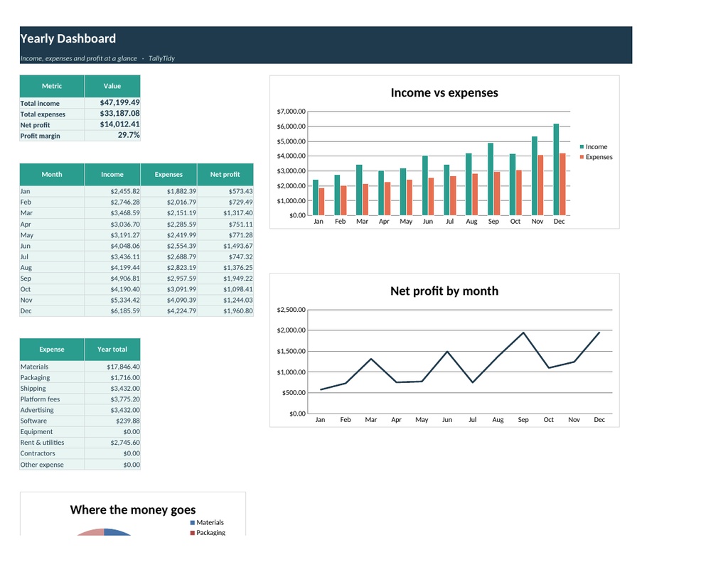Click the Dec income bar in chart
Screen dimensions: 728x562
[x=556, y=169]
